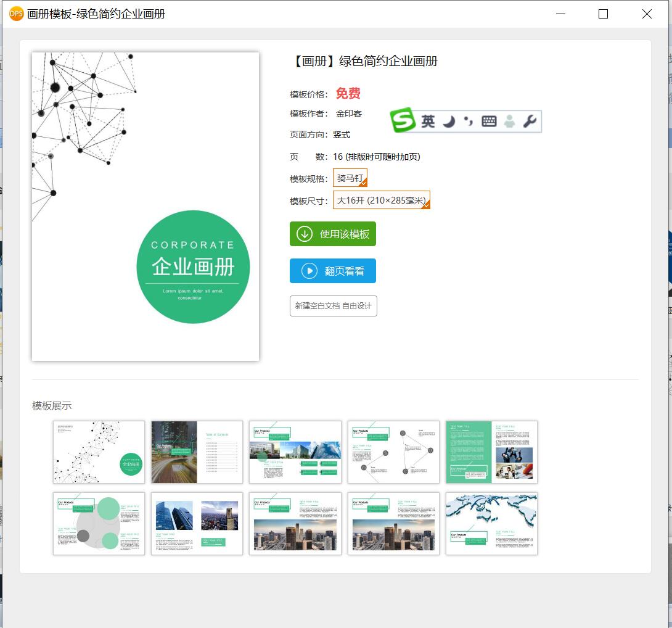Open the first cover spread thumbnail
The image size is (672, 628).
click(99, 452)
